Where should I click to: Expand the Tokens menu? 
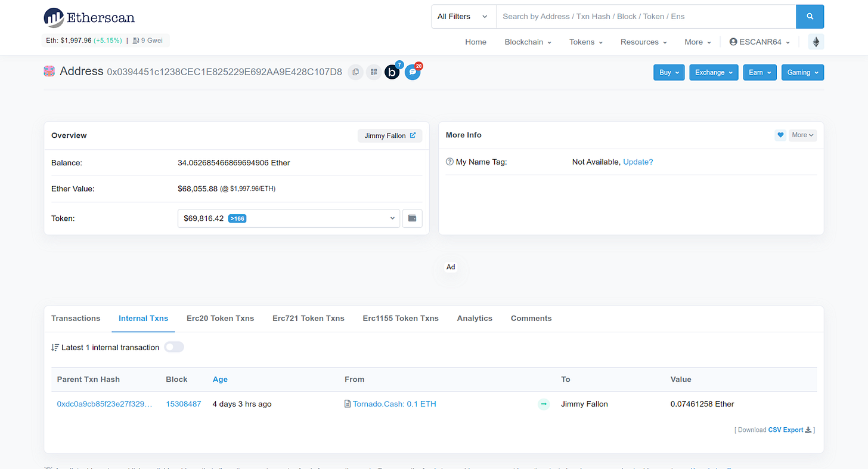[x=586, y=42]
